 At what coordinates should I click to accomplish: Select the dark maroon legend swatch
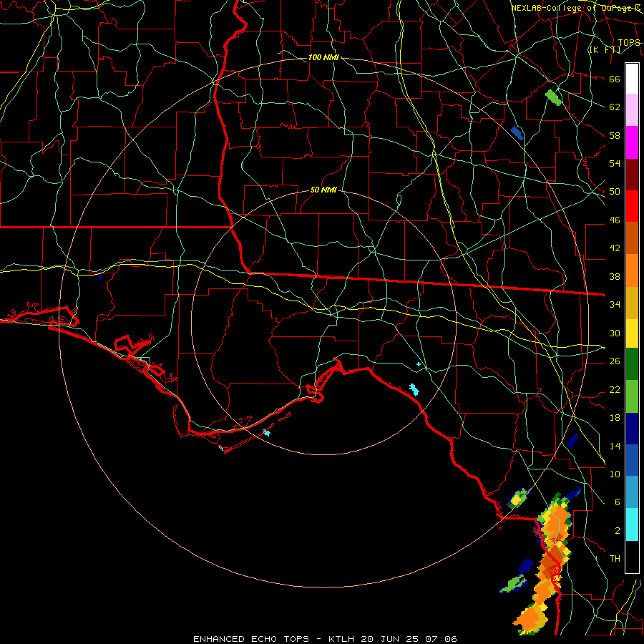(632, 175)
